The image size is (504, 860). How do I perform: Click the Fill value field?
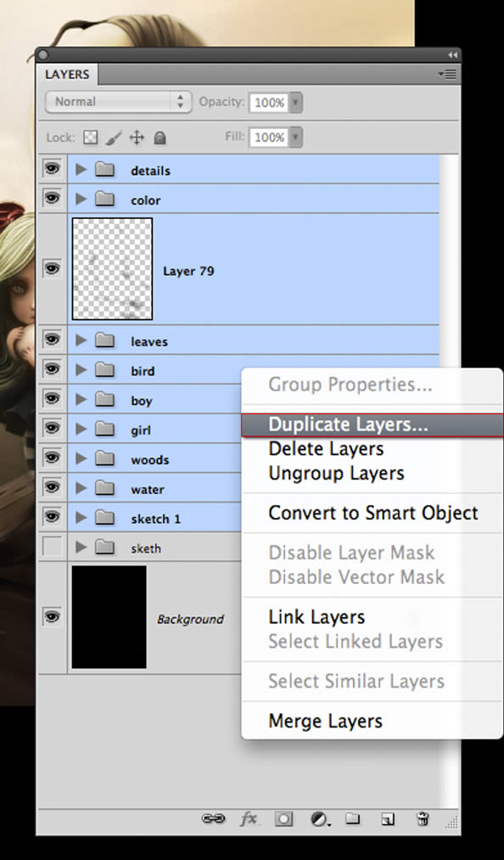[269, 138]
